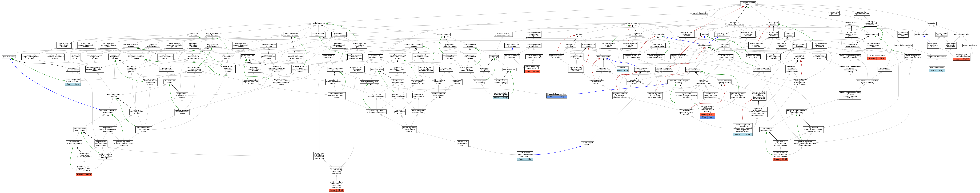Viewport: 980px width, 193px height.
Task: Click the 'apoptotic signaling pathway' node
Action: pyautogui.click(x=642, y=69)
